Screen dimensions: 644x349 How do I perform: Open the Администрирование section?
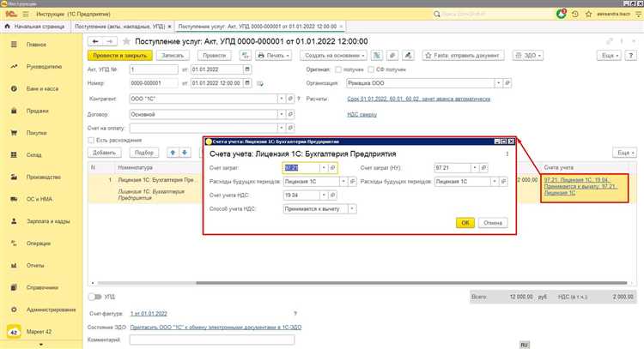coord(51,310)
